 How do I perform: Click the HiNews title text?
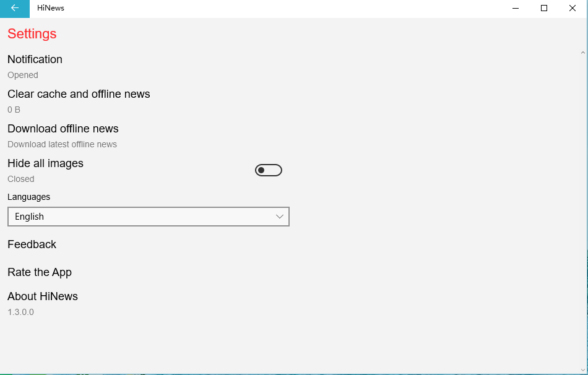point(51,8)
